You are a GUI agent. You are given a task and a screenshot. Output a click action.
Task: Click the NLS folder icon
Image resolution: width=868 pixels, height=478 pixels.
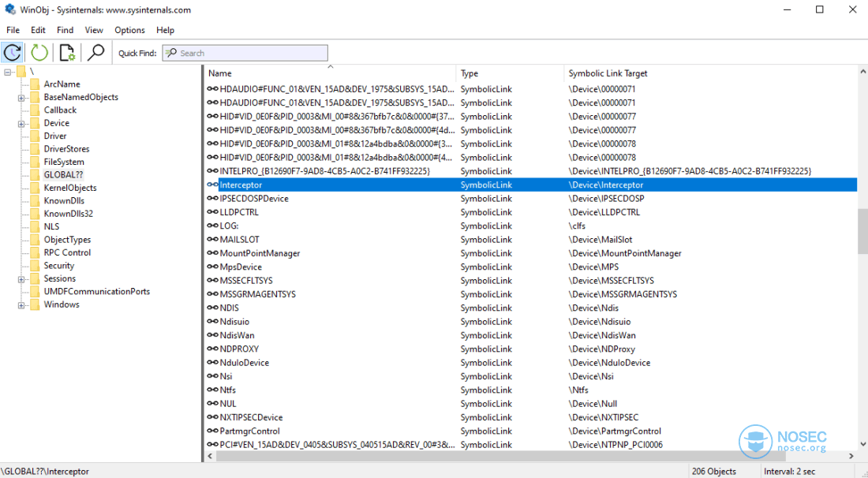[35, 227]
